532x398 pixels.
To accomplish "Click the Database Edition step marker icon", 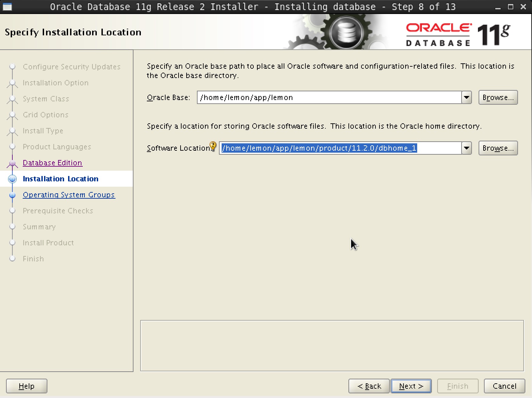I will [x=12, y=163].
